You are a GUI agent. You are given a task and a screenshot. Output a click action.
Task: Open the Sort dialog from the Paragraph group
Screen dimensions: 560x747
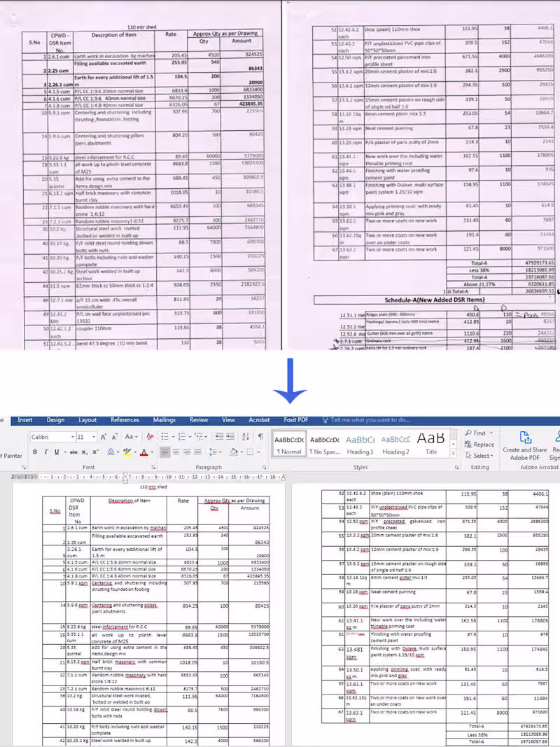pos(245,436)
